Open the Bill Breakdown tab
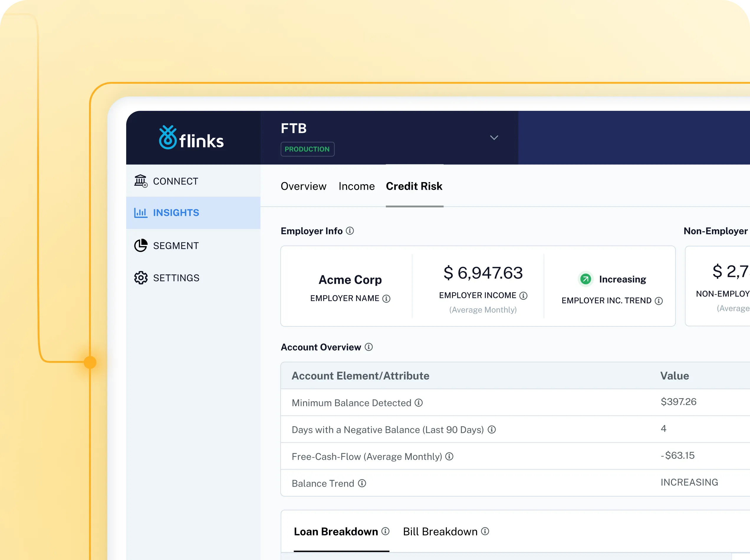The height and width of the screenshot is (560, 750). (x=440, y=531)
